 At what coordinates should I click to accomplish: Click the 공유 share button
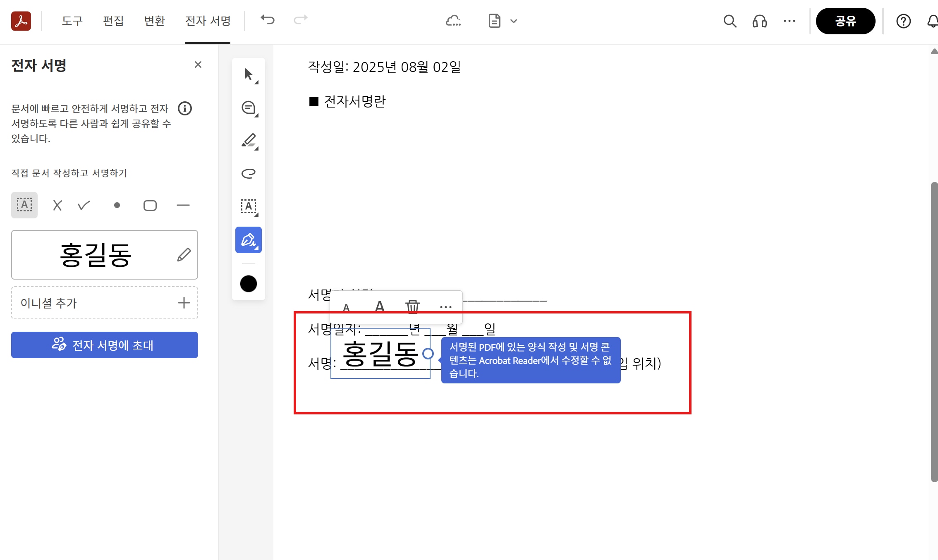coord(845,21)
